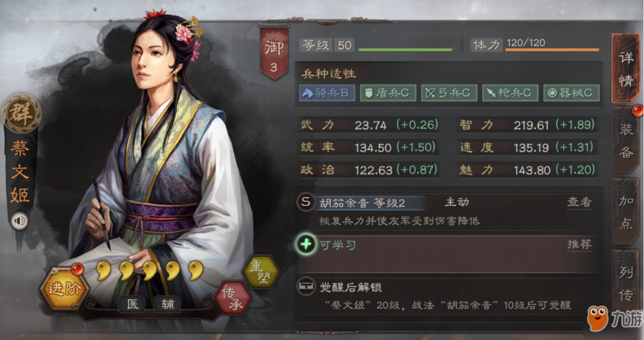Viewport: 644px width, 340px height.
Task: Select the 骑兵B troop type
Action: click(x=327, y=93)
